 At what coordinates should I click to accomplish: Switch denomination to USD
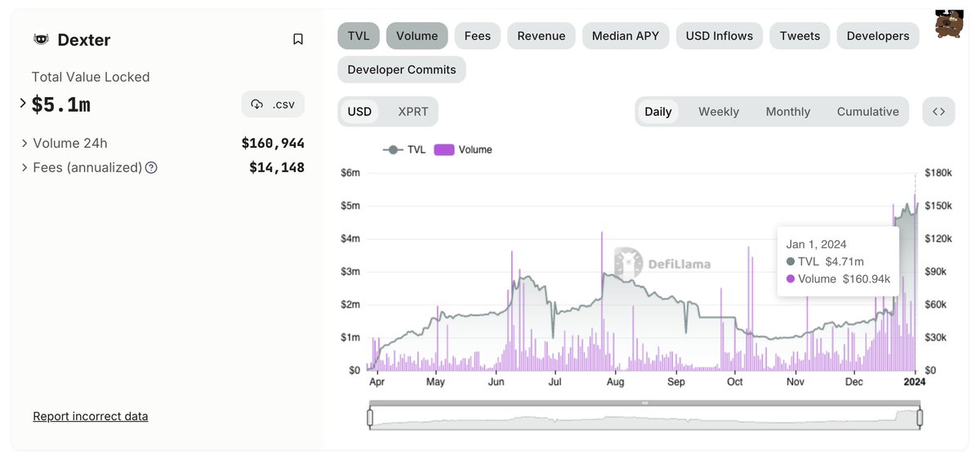point(359,112)
